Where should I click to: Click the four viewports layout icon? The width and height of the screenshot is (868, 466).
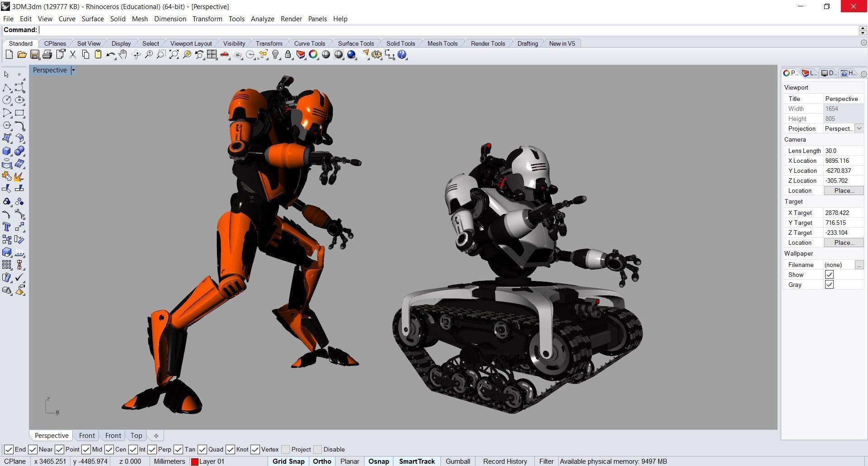click(x=212, y=55)
